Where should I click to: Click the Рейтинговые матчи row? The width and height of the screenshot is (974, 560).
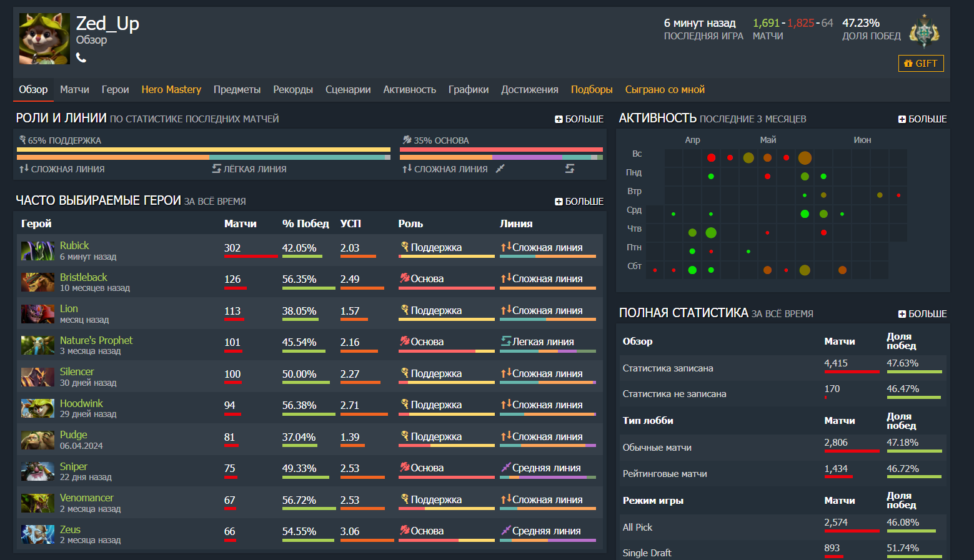click(x=783, y=473)
